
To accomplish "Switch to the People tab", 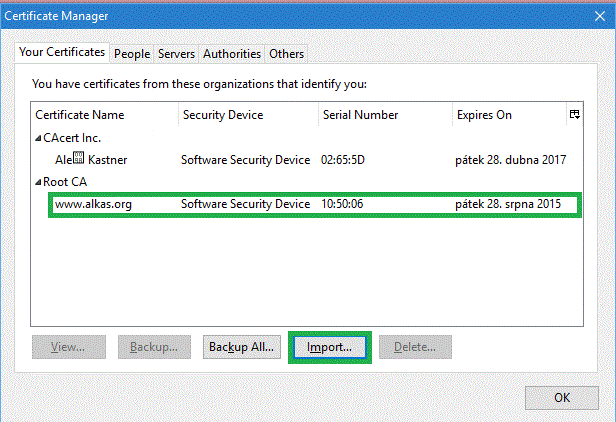I will click(131, 54).
